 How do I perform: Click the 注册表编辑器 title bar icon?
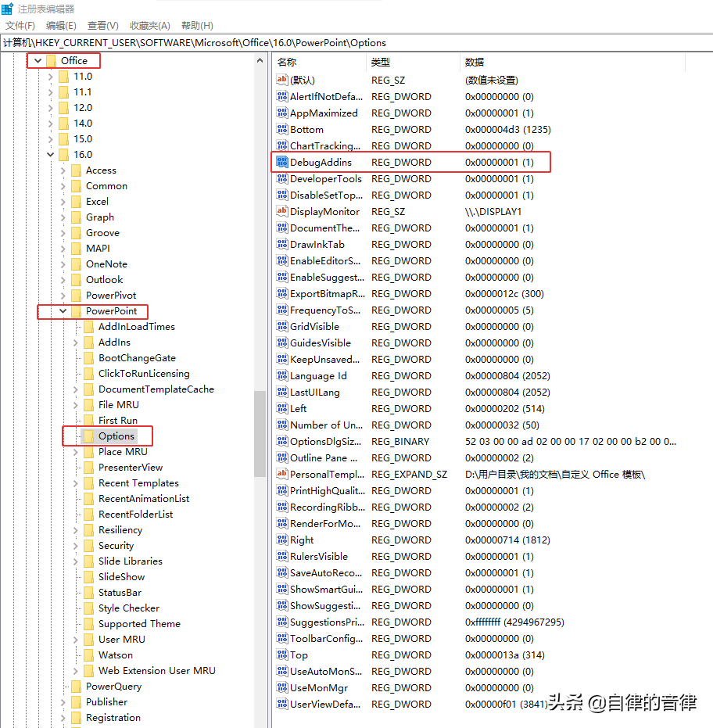point(8,9)
